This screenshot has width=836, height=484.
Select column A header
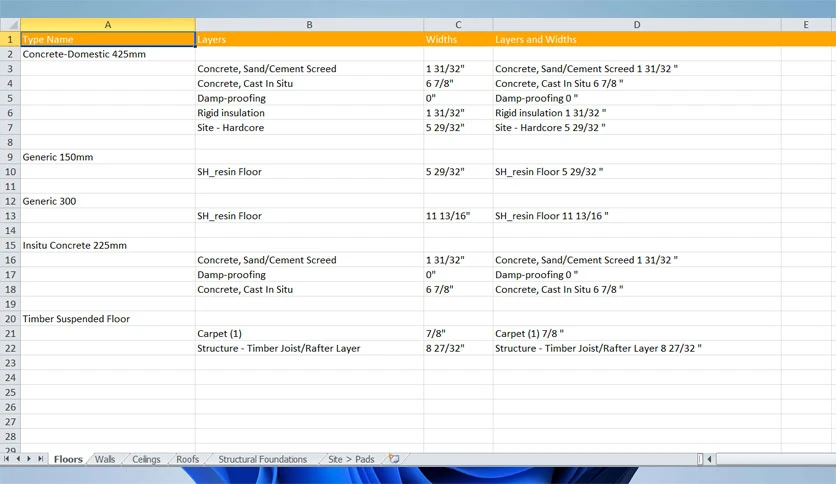[x=108, y=25]
